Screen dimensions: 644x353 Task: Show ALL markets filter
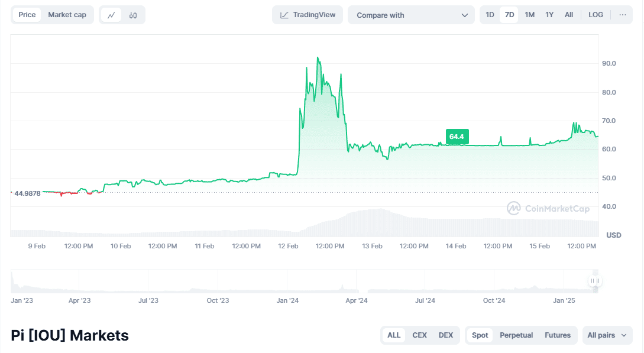(393, 335)
